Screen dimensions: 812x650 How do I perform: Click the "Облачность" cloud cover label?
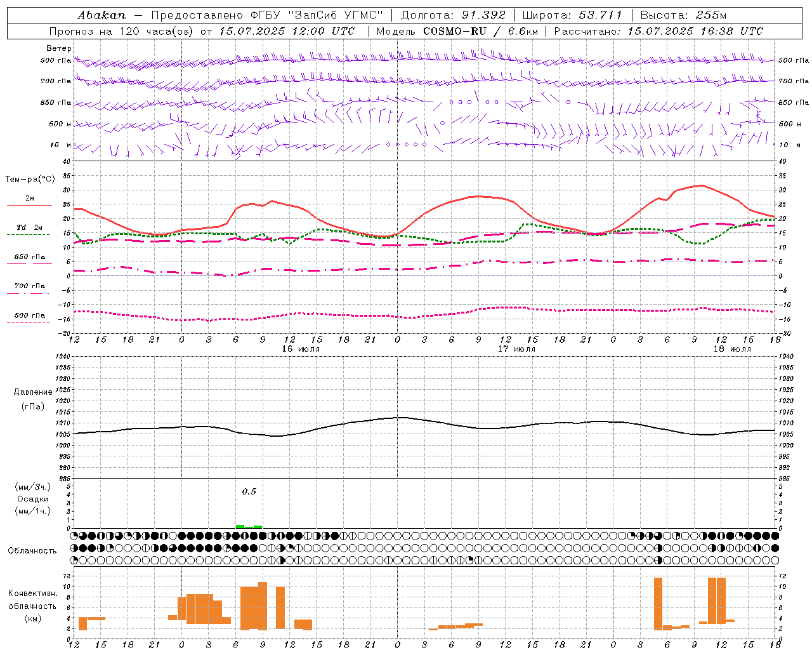coord(32,550)
